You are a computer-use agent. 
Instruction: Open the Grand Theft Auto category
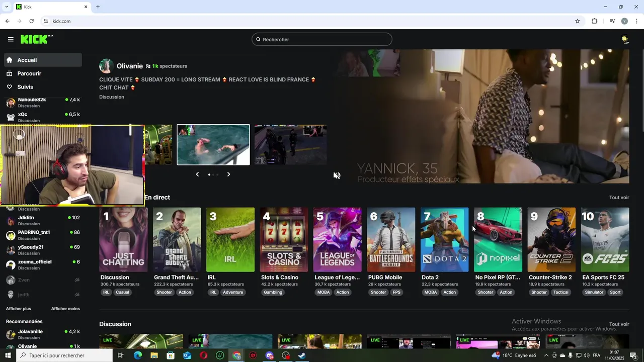pyautogui.click(x=177, y=240)
